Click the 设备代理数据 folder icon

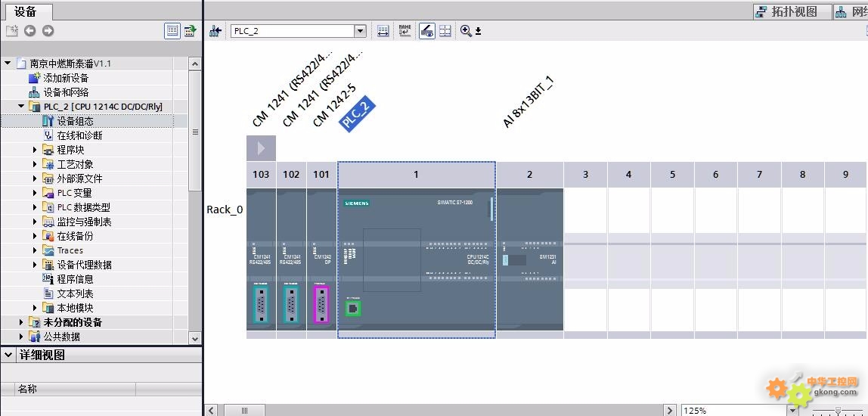point(48,265)
